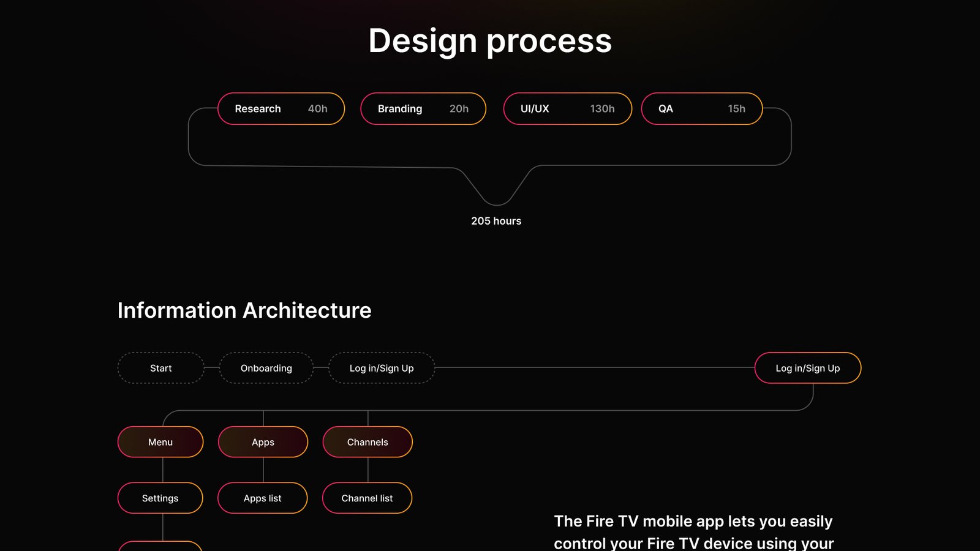Screen dimensions: 980x551
Task: Click the Information Architecture heading
Action: click(244, 310)
